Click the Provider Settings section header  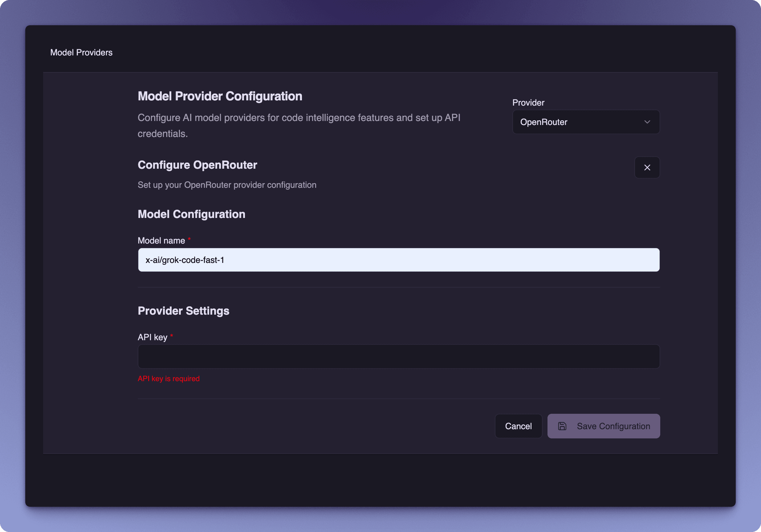click(183, 310)
